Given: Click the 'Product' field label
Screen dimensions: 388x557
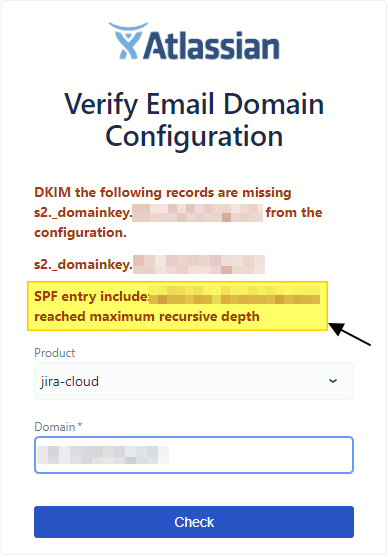Looking at the screenshot, I should tap(55, 353).
